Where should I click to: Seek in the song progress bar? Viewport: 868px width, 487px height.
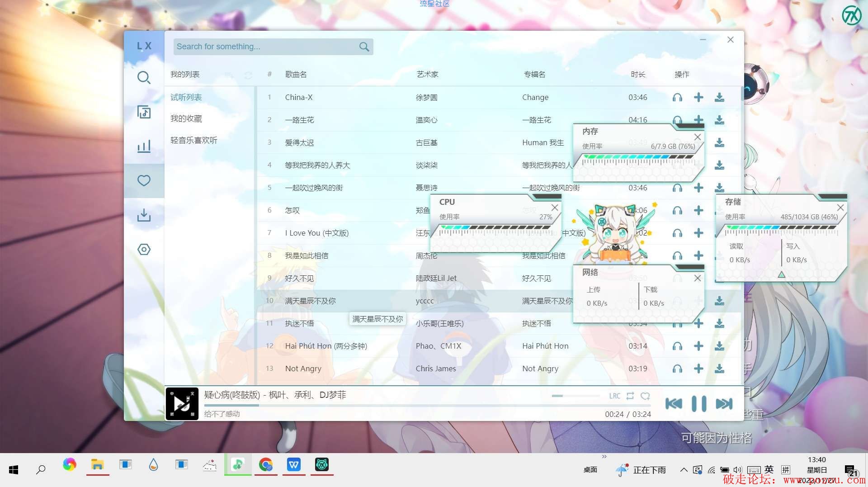pos(427,406)
